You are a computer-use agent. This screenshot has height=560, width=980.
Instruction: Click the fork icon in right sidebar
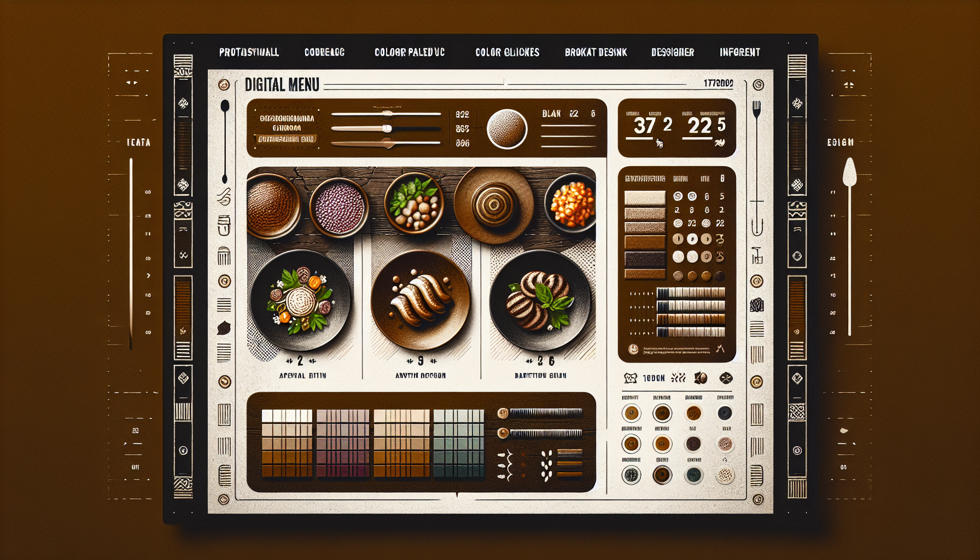pos(757,109)
